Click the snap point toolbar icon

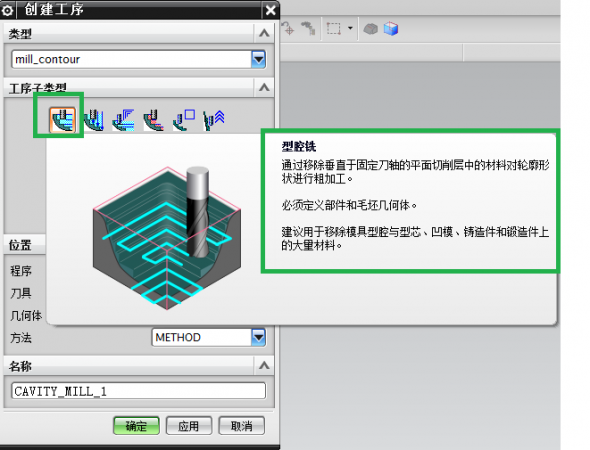[x=288, y=28]
